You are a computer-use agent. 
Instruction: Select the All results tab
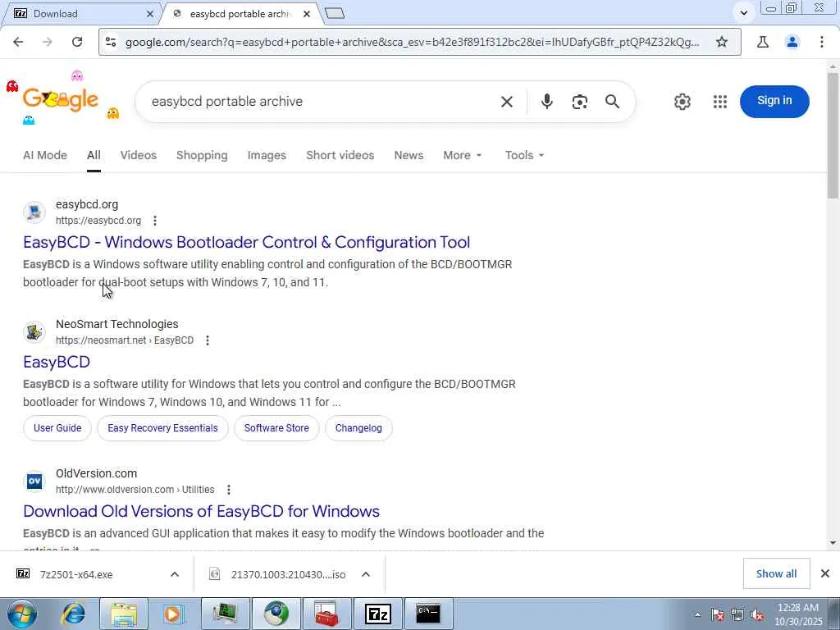click(x=94, y=155)
